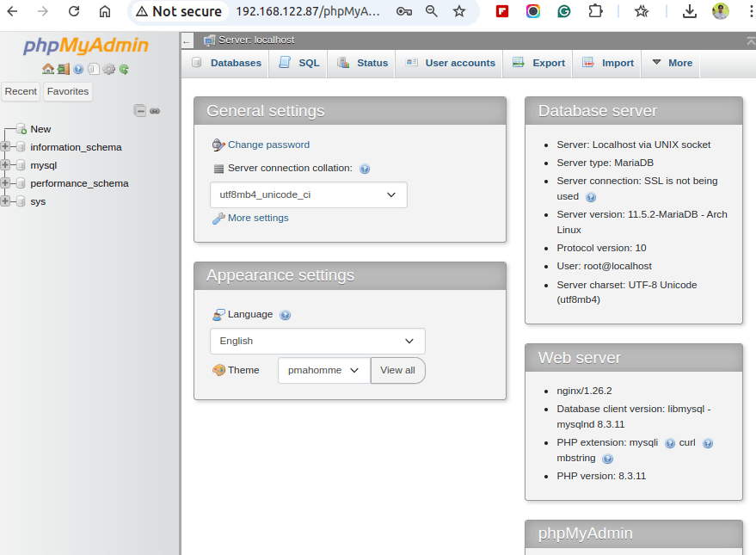Click the New database icon in tree
756x555 pixels.
(22, 129)
